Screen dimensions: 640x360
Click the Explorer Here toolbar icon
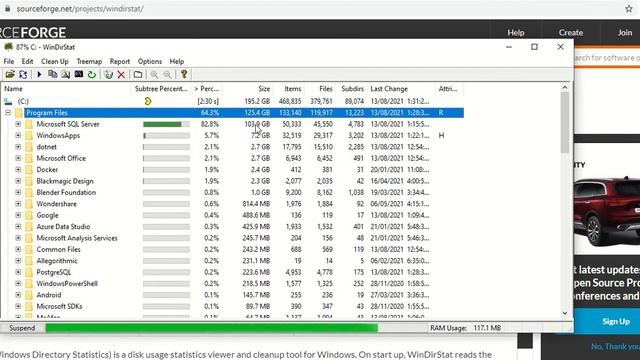pyautogui.click(x=65, y=74)
